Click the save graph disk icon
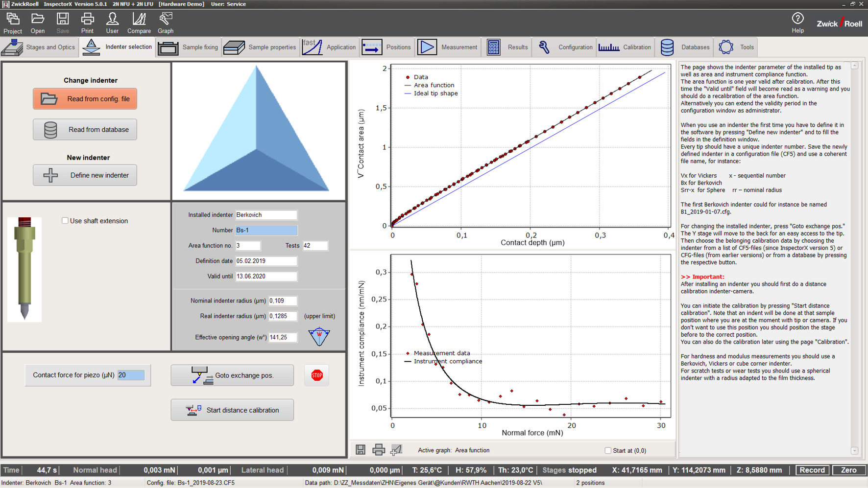The height and width of the screenshot is (488, 868). (361, 450)
